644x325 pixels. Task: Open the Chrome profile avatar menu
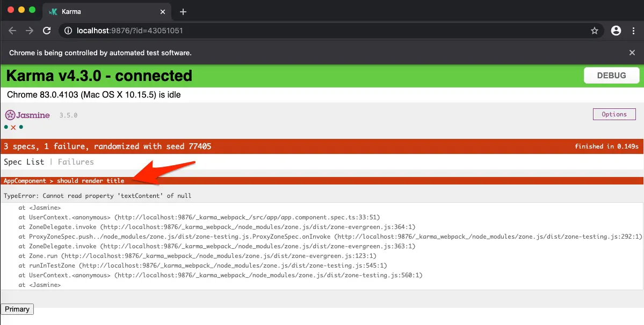pyautogui.click(x=616, y=31)
